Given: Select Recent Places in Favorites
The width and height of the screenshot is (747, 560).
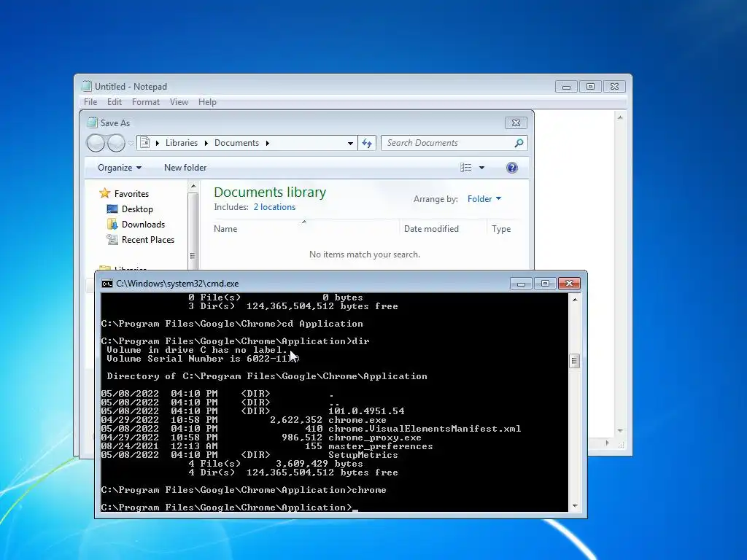Looking at the screenshot, I should pos(148,239).
